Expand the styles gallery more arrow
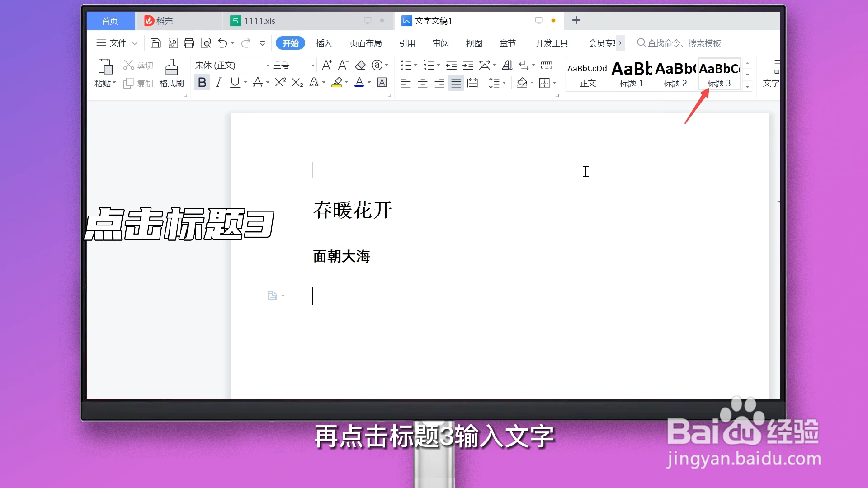868x488 pixels. click(x=748, y=85)
